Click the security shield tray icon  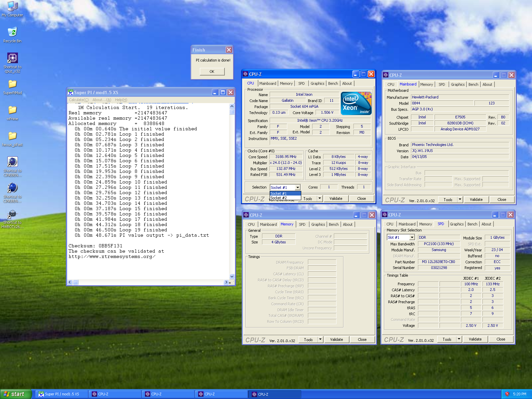pyautogui.click(x=507, y=394)
